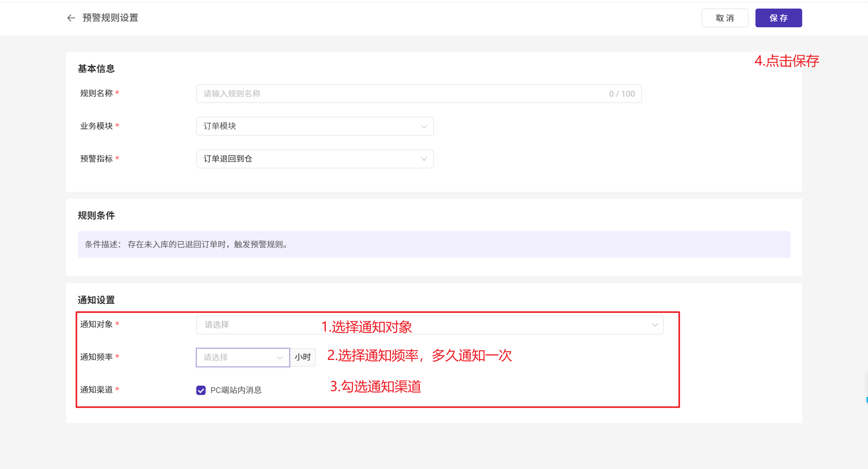Click the 通知设置 section heading

96,300
